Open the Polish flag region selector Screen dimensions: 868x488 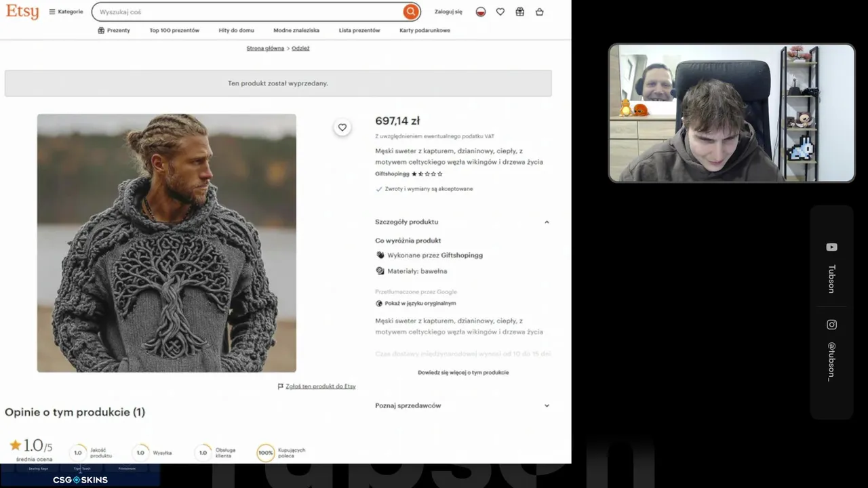point(481,12)
